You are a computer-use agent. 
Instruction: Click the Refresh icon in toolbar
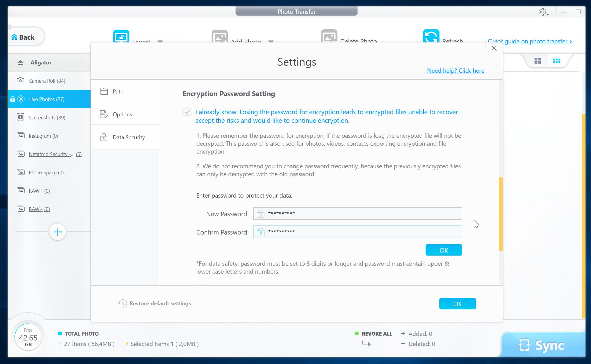[431, 36]
